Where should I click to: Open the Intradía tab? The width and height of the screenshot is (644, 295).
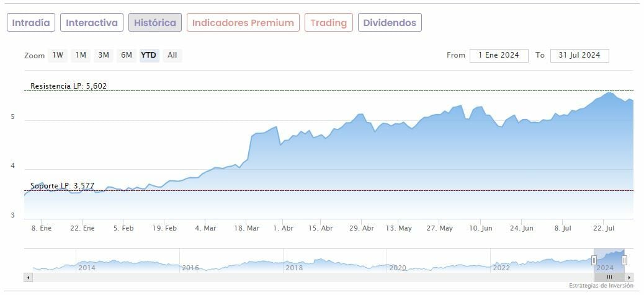coord(31,23)
